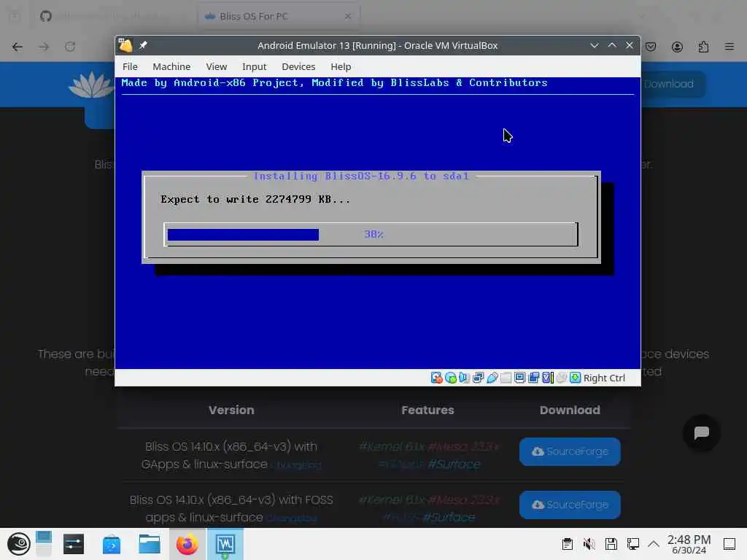The height and width of the screenshot is (560, 747).
Task: Click SourceForge button for FOSS apps build row
Action: point(570,505)
